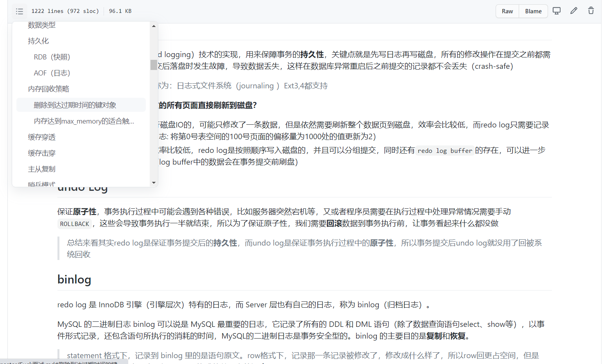Screen dimensions: 609x364
Task: Jump to 持久化 in the outline
Action: tap(81, 41)
